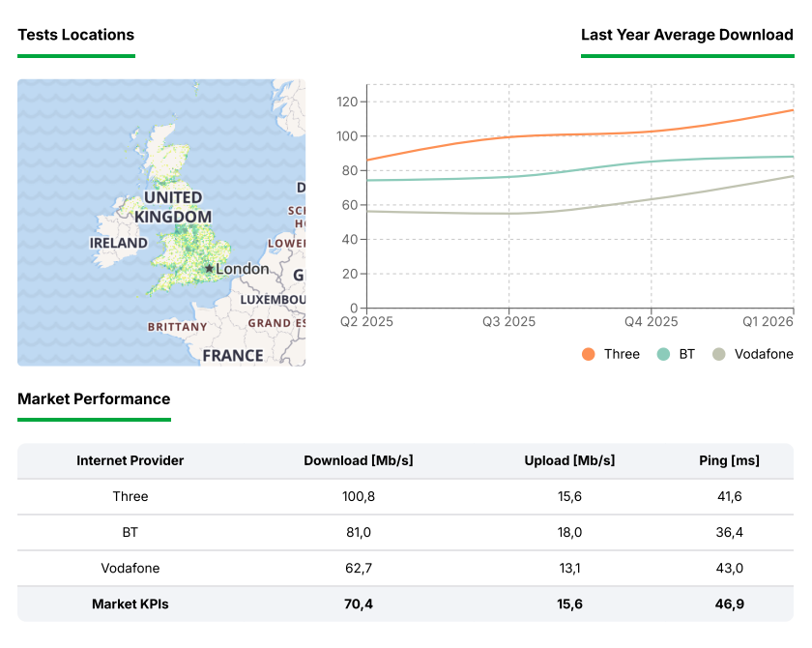Image resolution: width=812 pixels, height=648 pixels.
Task: Toggle the Vodafone series legend label
Action: [x=764, y=354]
